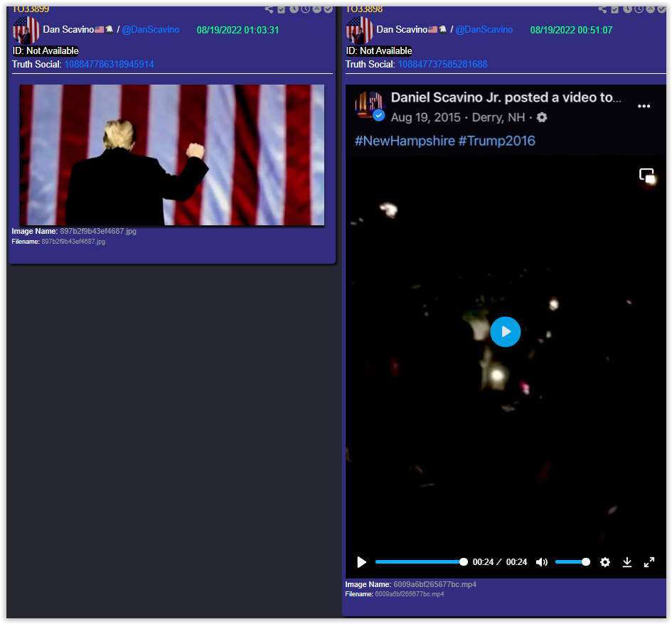Open Dan Scavino avatar on the 01:03:31 post
The height and width of the screenshot is (624, 672).
26,31
